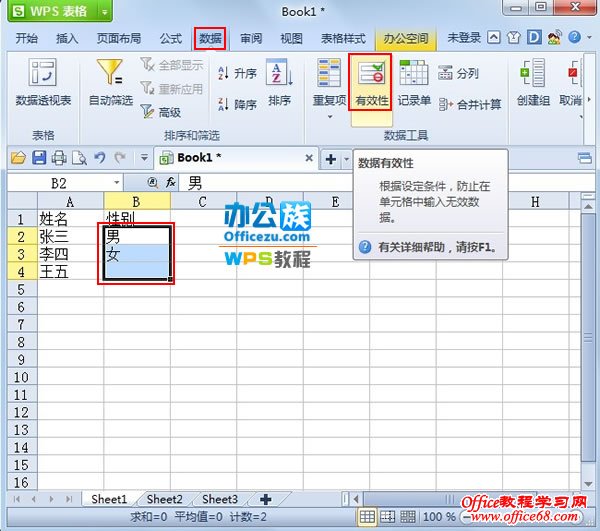This screenshot has height=531, width=600.
Task: Enable 自动筛选 auto filter
Action: pos(111,82)
